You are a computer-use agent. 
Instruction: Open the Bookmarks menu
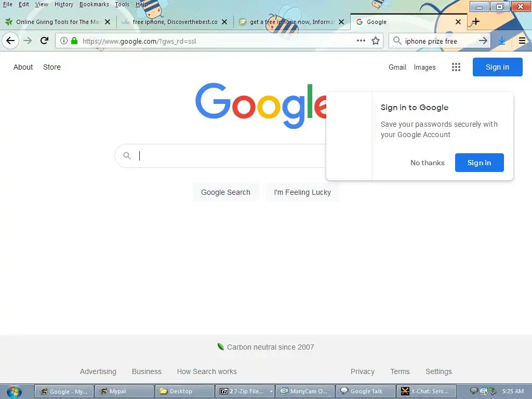tap(94, 4)
